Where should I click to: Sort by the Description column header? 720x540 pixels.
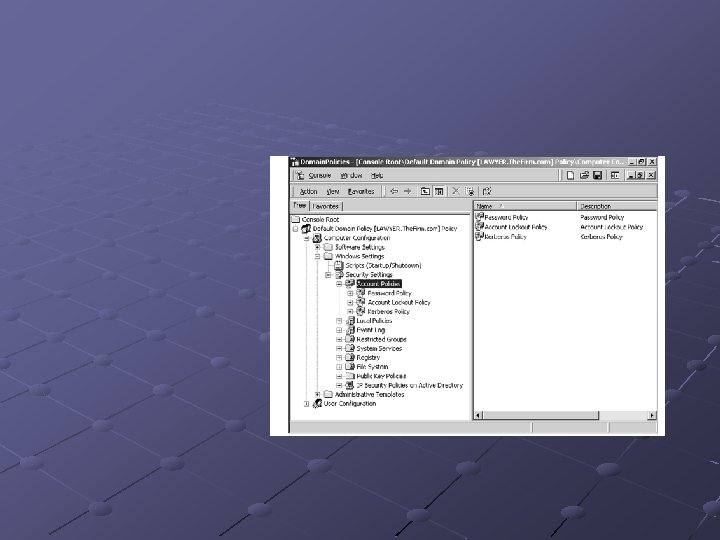click(617, 206)
